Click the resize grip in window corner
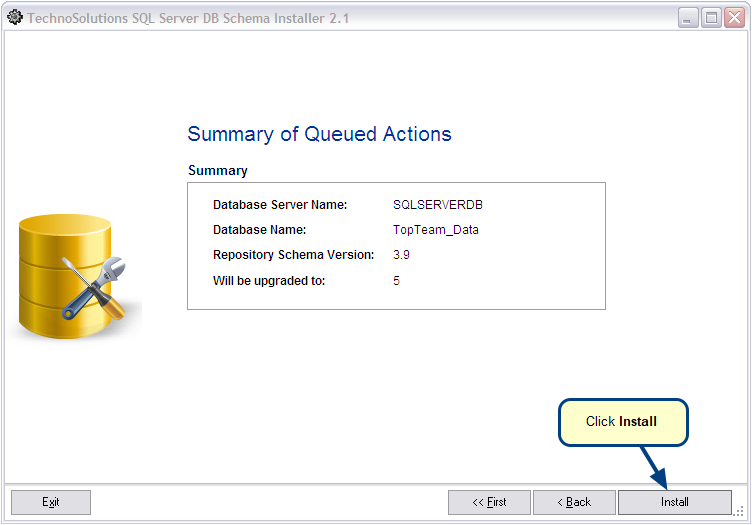 (739, 512)
